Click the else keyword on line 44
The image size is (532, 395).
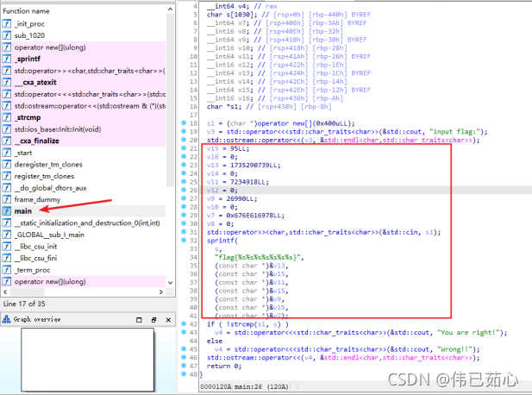[x=215, y=341]
